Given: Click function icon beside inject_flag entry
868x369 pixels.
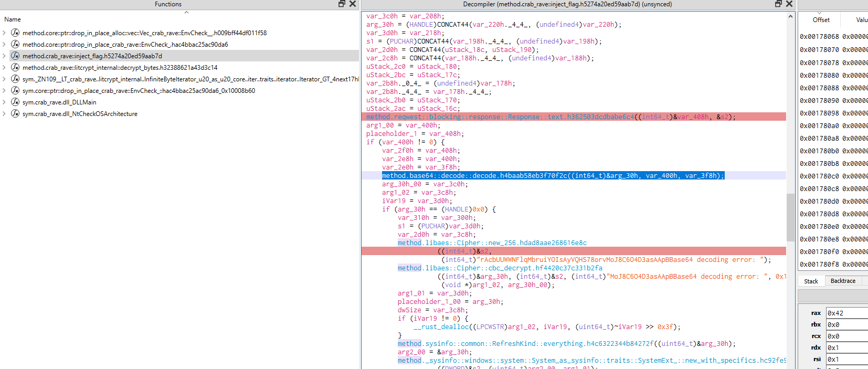Looking at the screenshot, I should [x=15, y=56].
